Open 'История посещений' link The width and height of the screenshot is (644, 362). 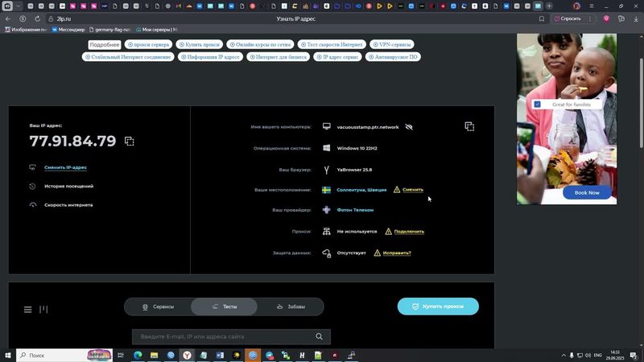[68, 186]
